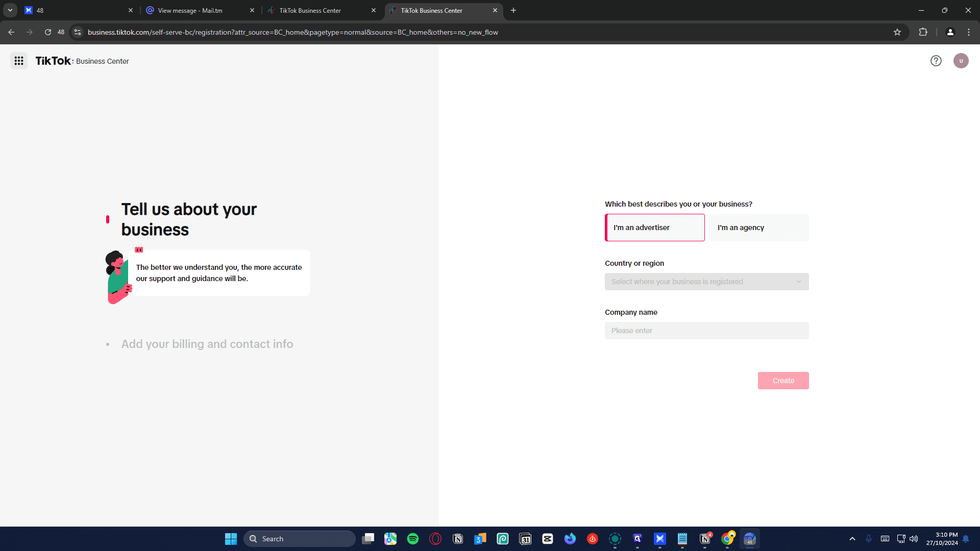
Task: Open the microphone tray icon
Action: pos(869,539)
